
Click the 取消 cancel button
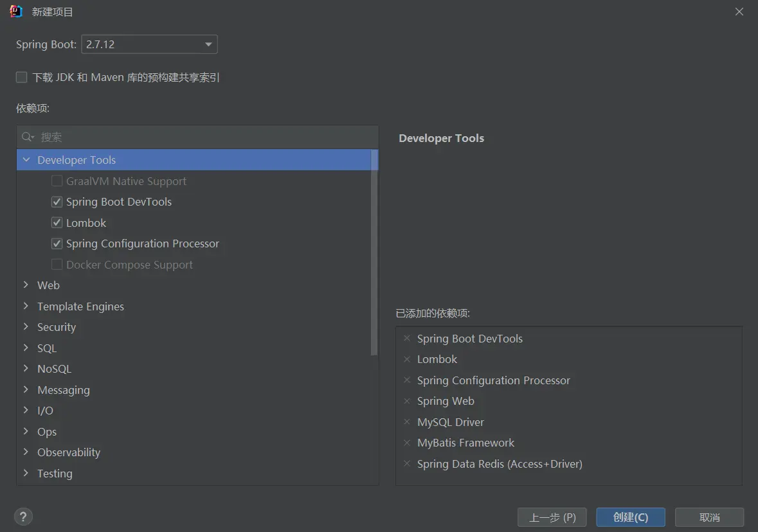(709, 517)
